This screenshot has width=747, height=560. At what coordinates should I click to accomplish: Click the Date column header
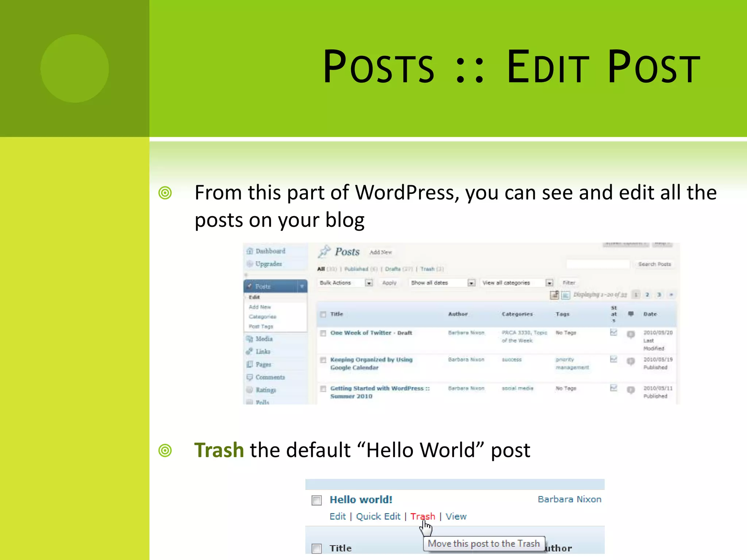(x=650, y=314)
